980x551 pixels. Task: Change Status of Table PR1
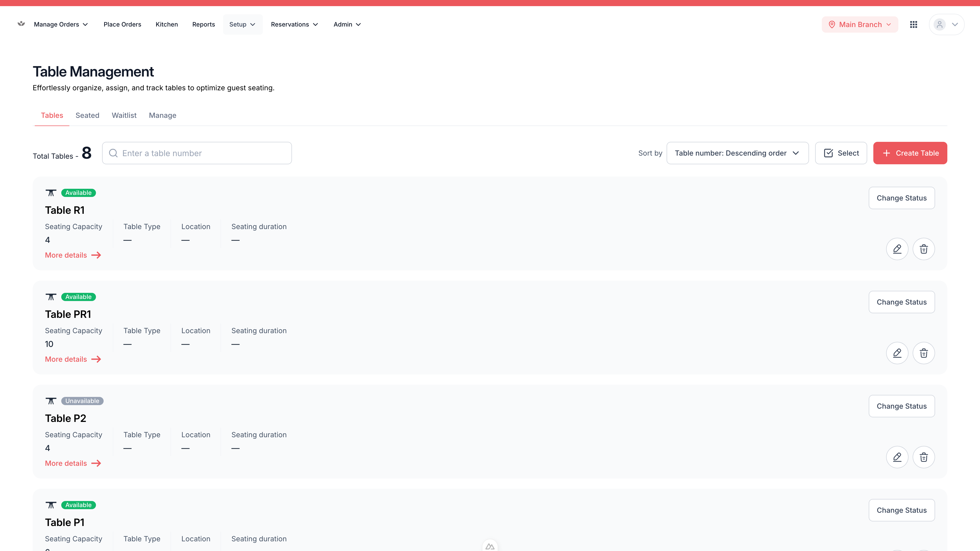coord(902,302)
